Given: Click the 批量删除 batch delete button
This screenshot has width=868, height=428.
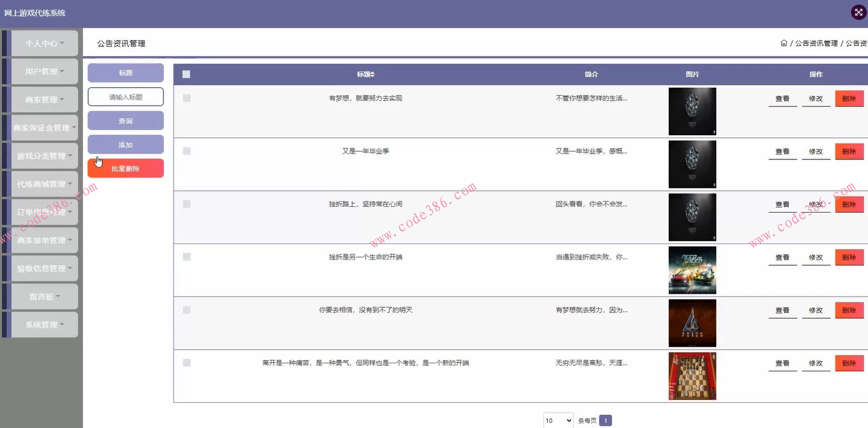Looking at the screenshot, I should click(125, 168).
